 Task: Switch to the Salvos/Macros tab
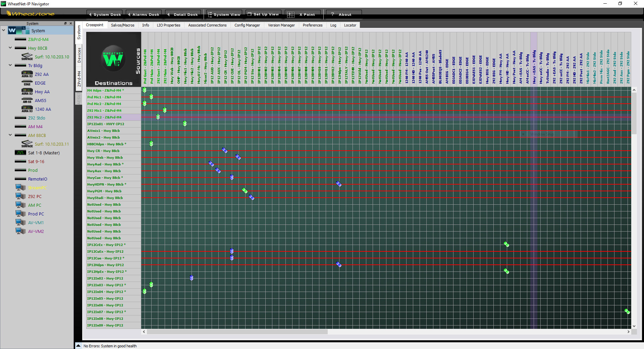click(x=123, y=25)
